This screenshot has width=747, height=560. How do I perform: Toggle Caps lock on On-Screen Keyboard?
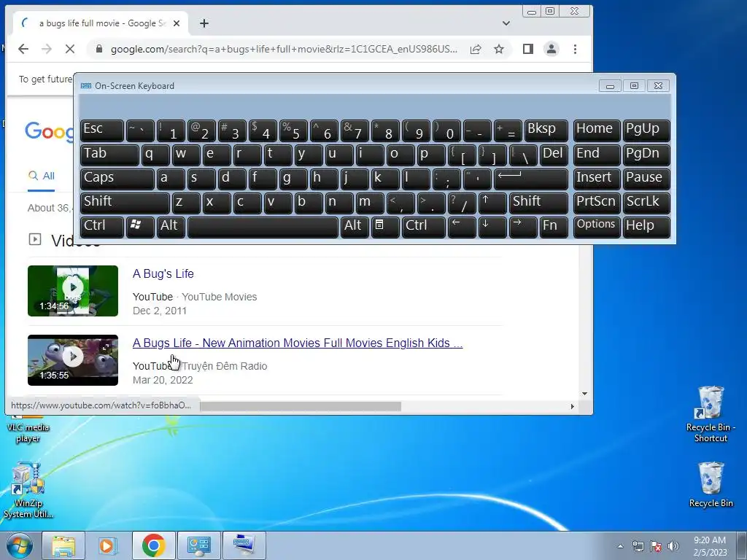[117, 179]
